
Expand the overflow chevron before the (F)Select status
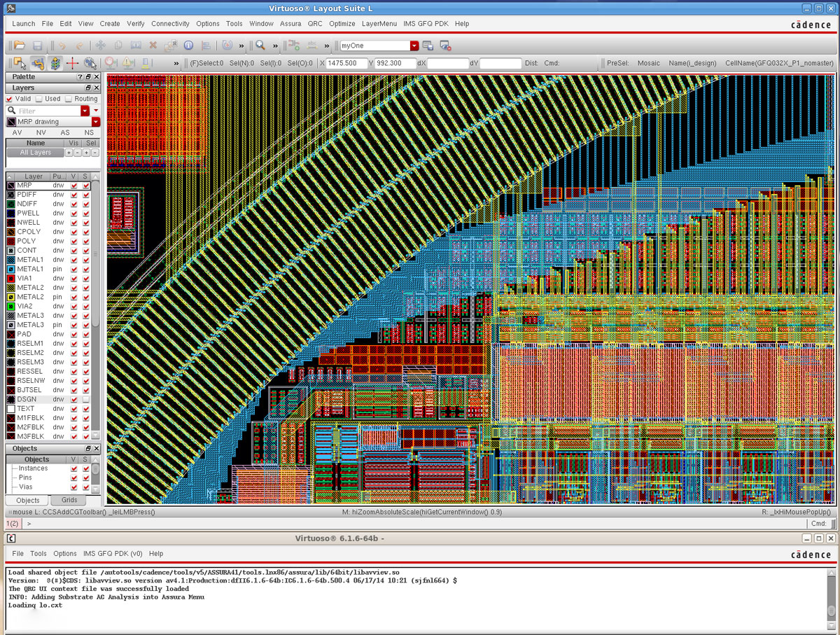[176, 63]
